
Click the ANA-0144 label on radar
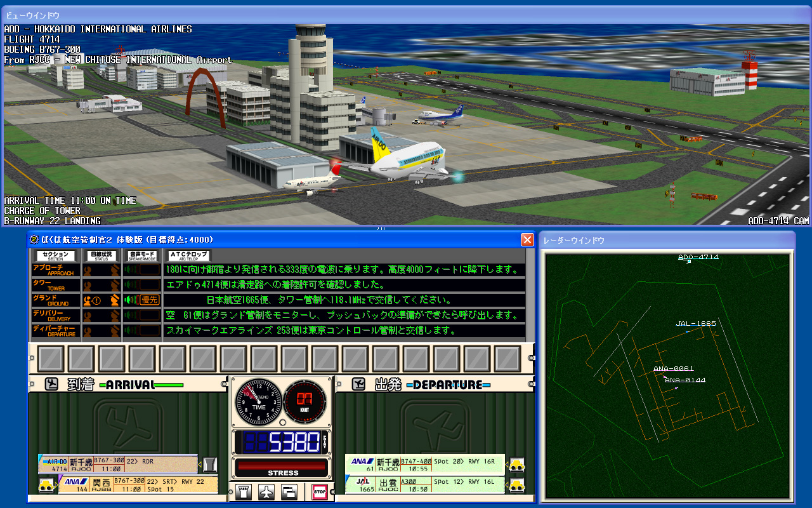(685, 380)
